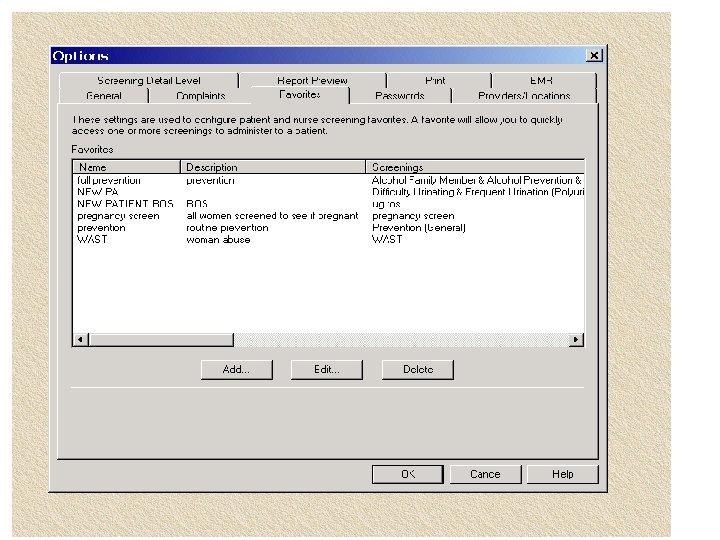Click the 'Alcohol Family Member' screenings cell
720x540 pixels.
pos(477,180)
